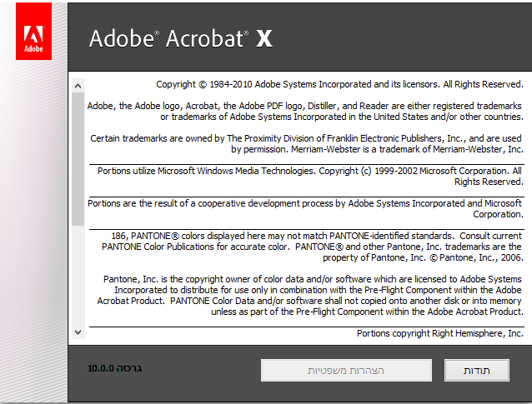Click the bold X in the header
The height and width of the screenshot is (404, 532).
263,38
